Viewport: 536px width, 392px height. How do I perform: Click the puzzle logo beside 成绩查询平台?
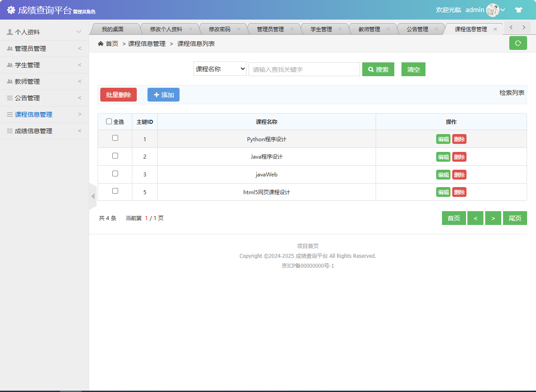point(10,9)
